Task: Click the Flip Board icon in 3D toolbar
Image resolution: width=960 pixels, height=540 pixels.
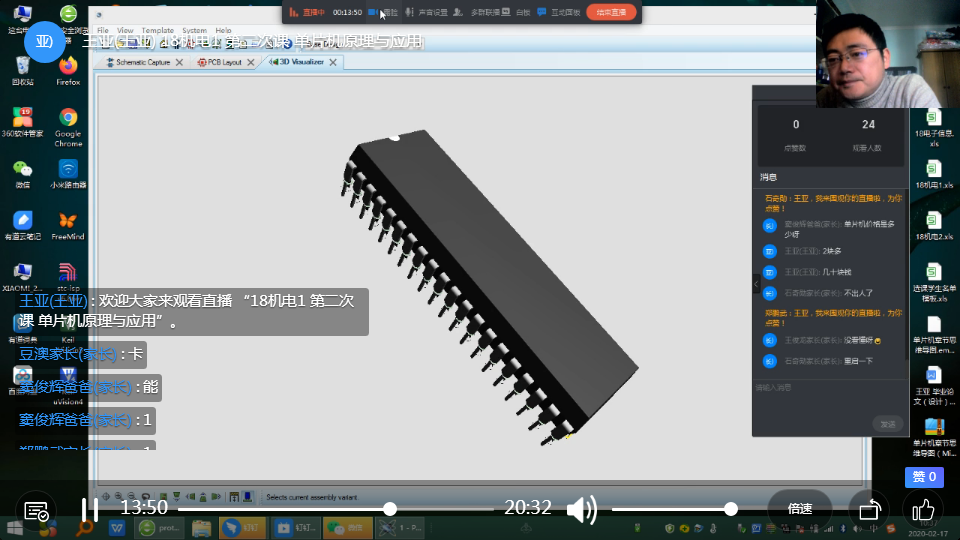Action: point(146,497)
